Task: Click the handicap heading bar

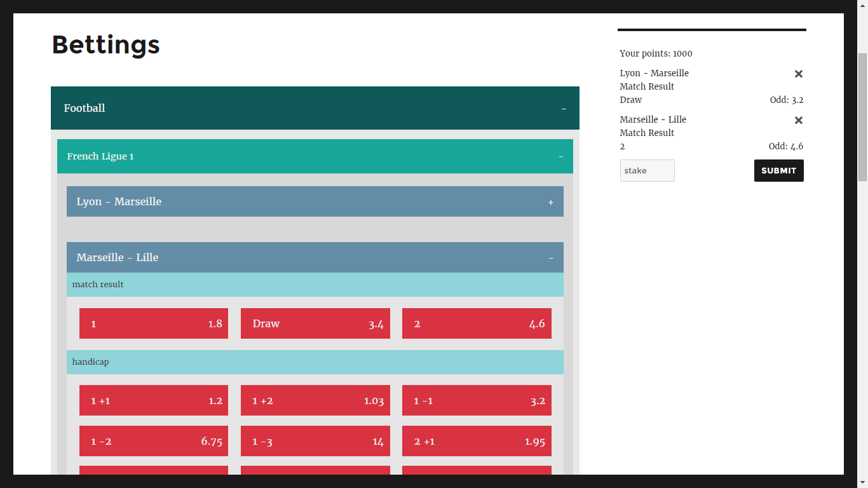Action: (x=315, y=362)
